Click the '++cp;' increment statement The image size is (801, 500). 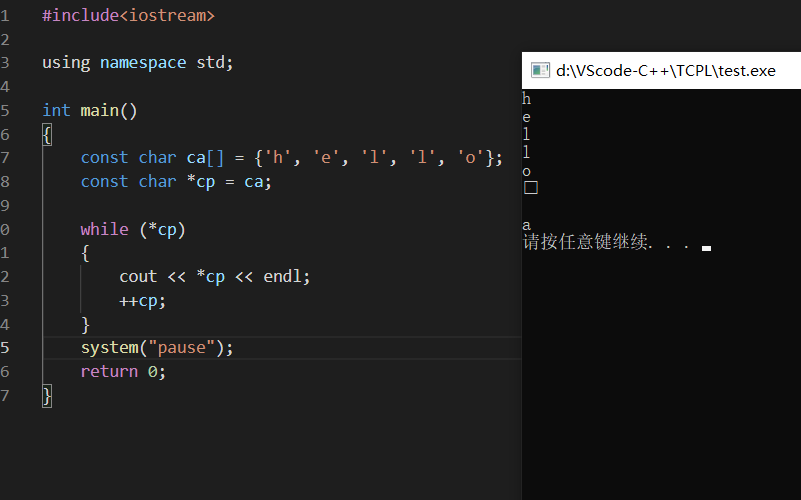143,301
